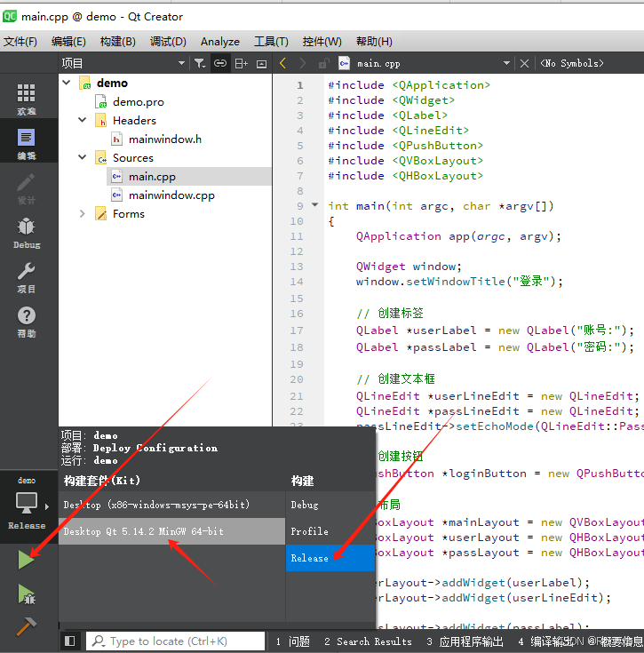Screen dimensions: 644x653
Task: Choose Desktop x86-windows-msys-pe-64bit kit
Action: [x=172, y=505]
